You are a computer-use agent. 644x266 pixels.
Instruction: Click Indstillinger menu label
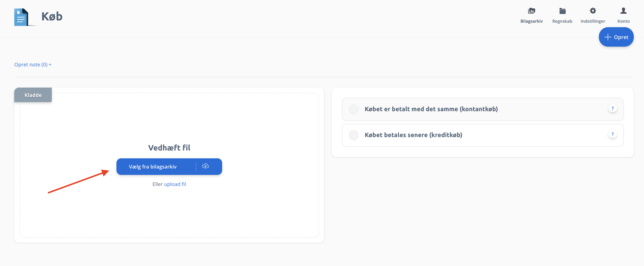[x=593, y=21]
